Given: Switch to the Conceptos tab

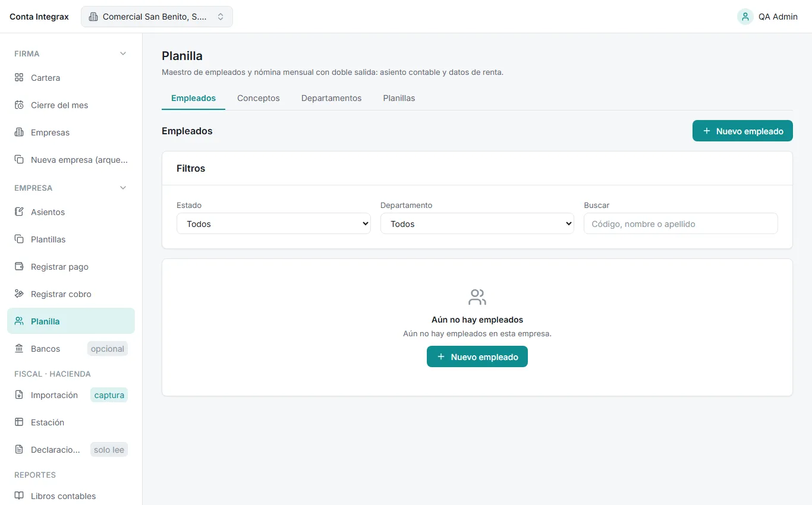Looking at the screenshot, I should (259, 98).
